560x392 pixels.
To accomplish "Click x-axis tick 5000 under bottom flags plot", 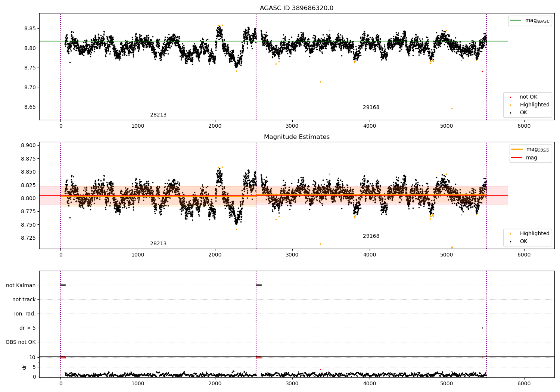I will click(x=447, y=383).
